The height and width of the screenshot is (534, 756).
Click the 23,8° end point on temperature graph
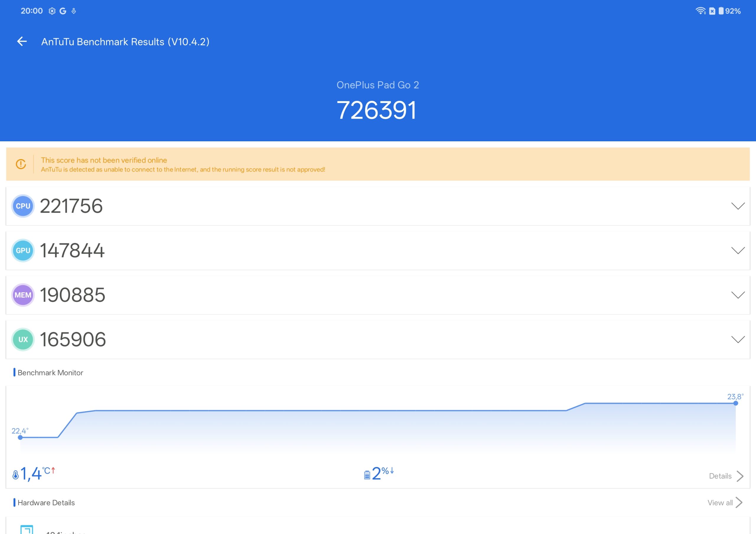pyautogui.click(x=736, y=403)
